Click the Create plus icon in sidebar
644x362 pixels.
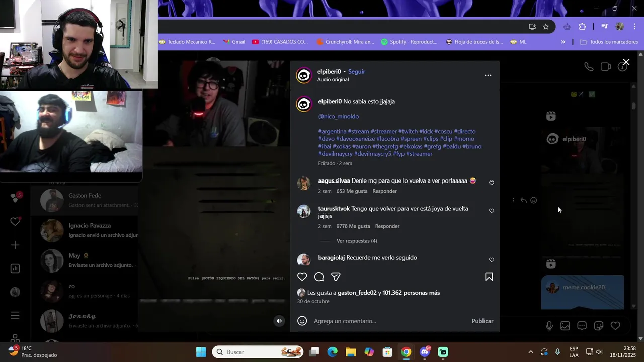click(x=15, y=245)
